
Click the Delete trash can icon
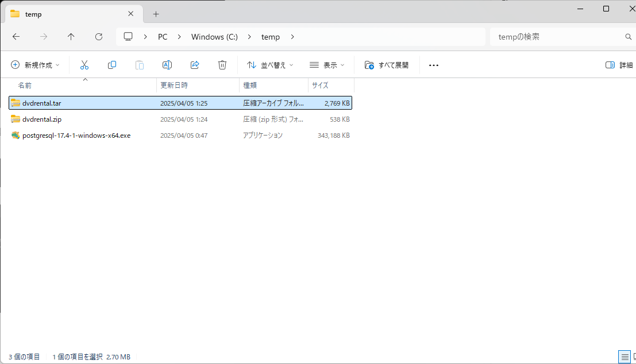(x=222, y=65)
